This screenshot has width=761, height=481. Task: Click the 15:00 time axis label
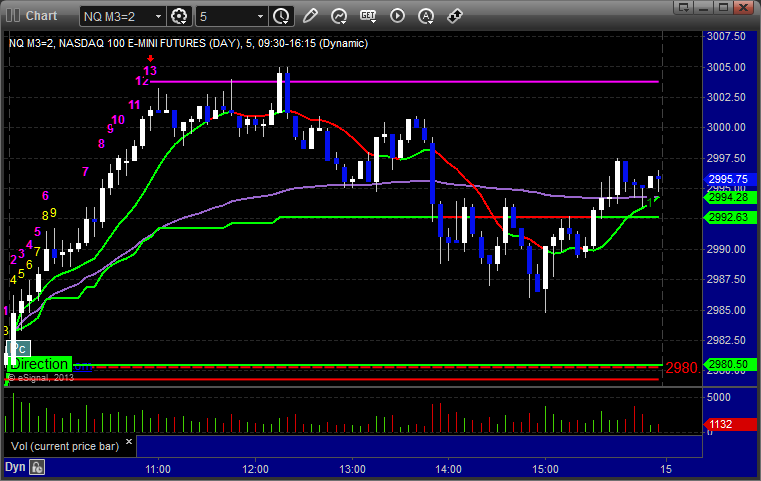[546, 469]
